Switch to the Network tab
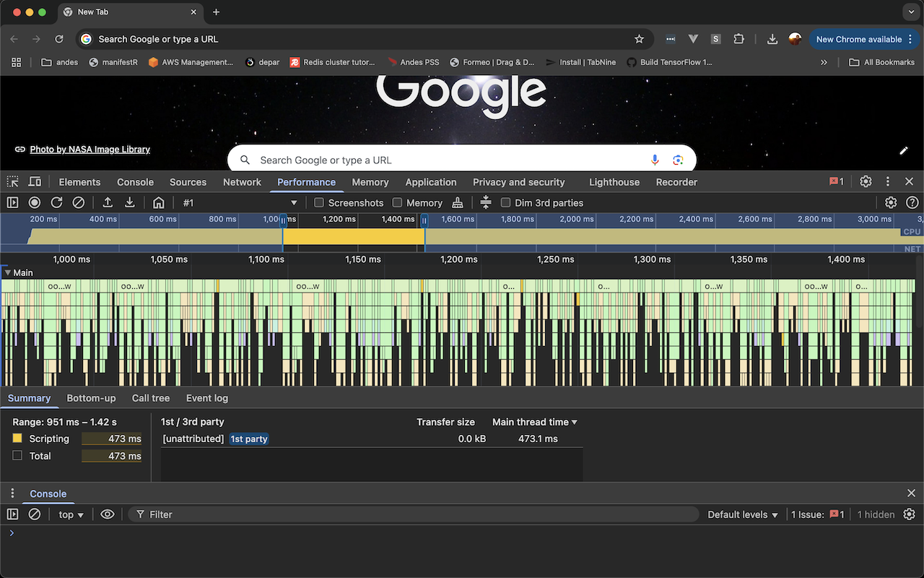 coord(242,182)
